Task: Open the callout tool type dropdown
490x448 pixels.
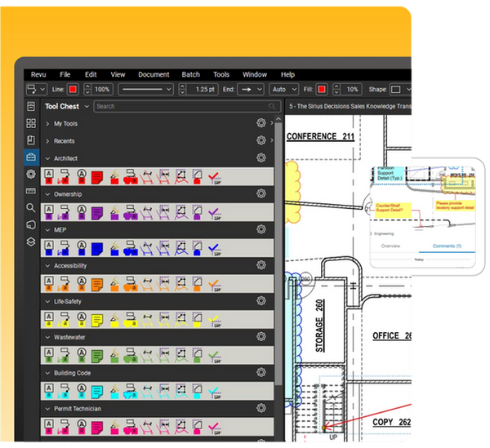Action: (x=37, y=89)
